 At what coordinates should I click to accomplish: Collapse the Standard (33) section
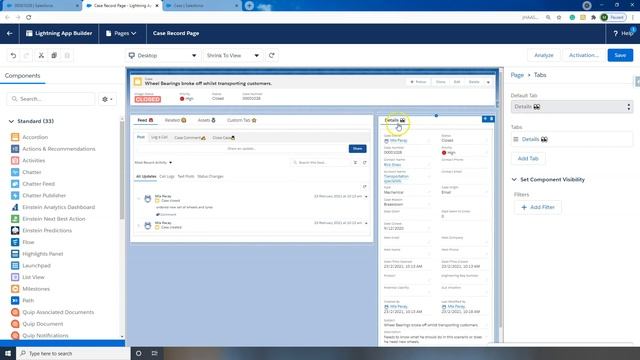click(x=11, y=121)
